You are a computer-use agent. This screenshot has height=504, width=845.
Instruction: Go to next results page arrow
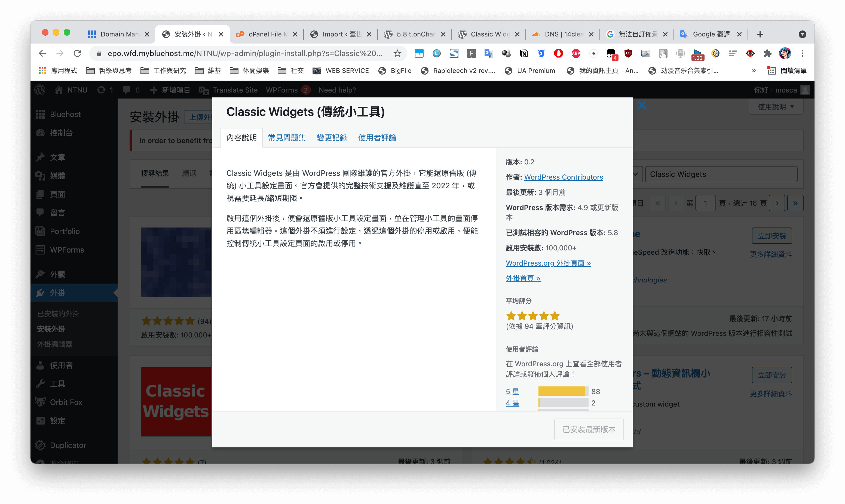click(777, 204)
